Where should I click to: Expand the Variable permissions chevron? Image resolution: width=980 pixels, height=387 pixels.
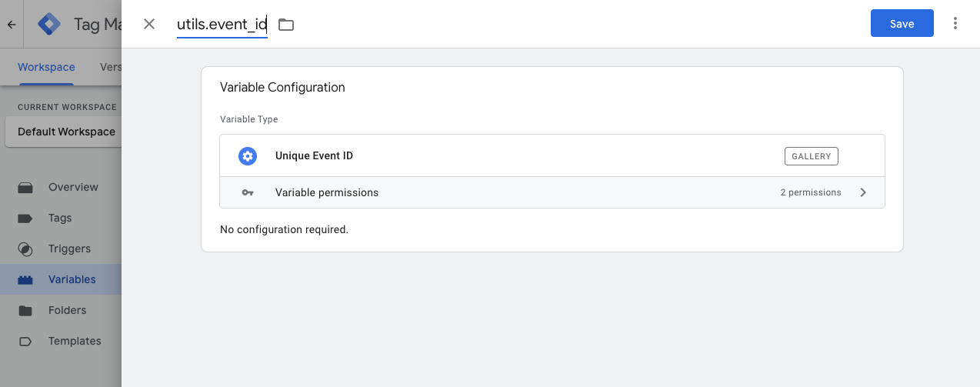863,192
